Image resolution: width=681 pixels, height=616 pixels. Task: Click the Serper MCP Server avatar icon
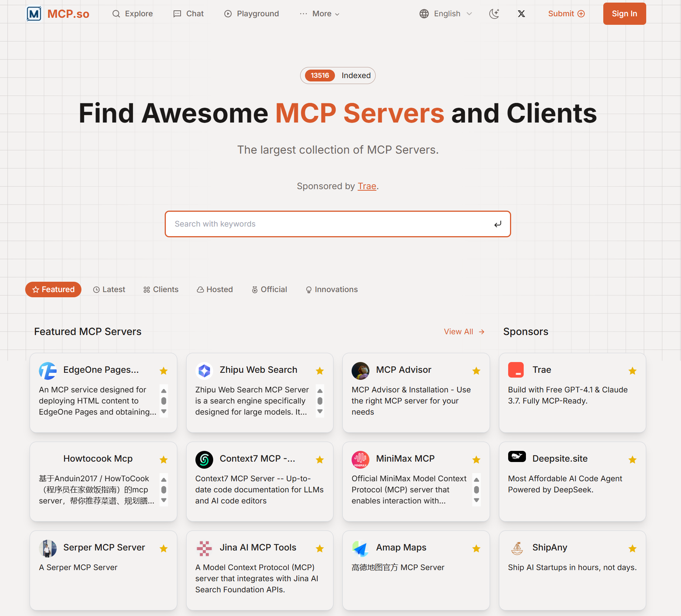[x=48, y=548]
